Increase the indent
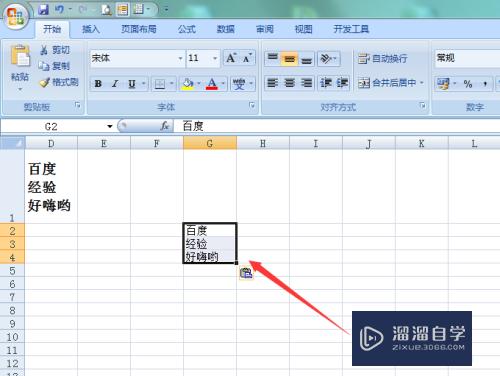 click(342, 82)
